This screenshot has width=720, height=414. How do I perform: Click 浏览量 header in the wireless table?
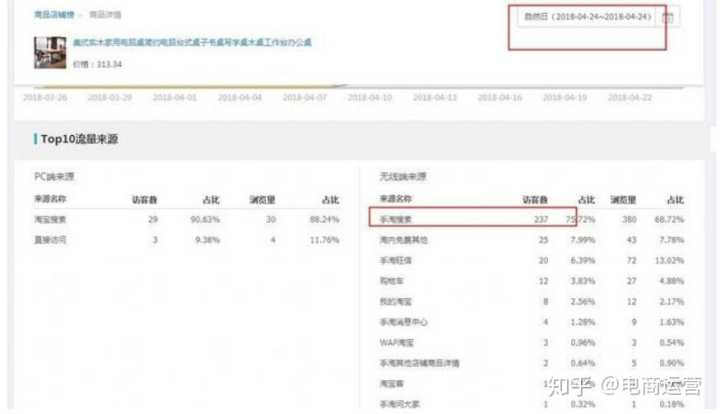[623, 200]
